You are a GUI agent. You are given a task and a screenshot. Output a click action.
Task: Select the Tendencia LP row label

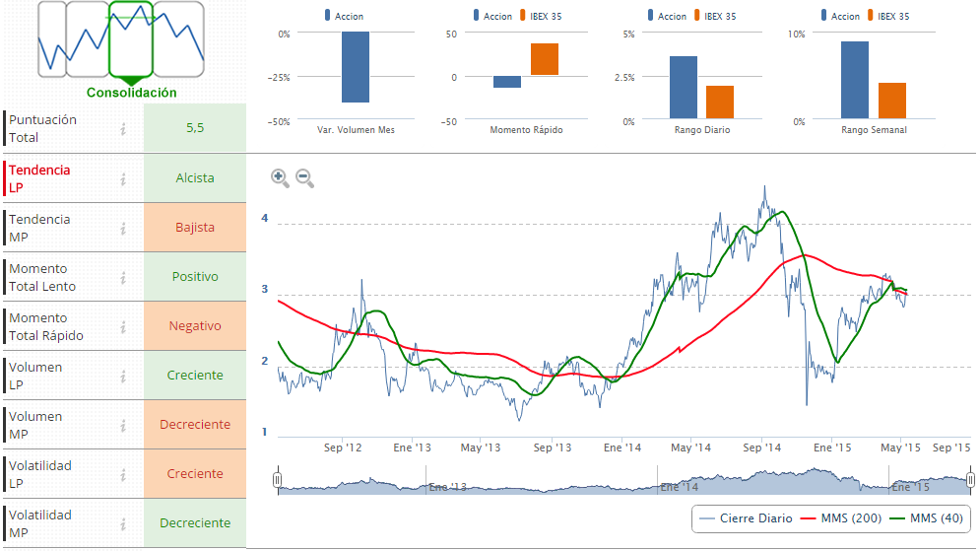(39, 178)
